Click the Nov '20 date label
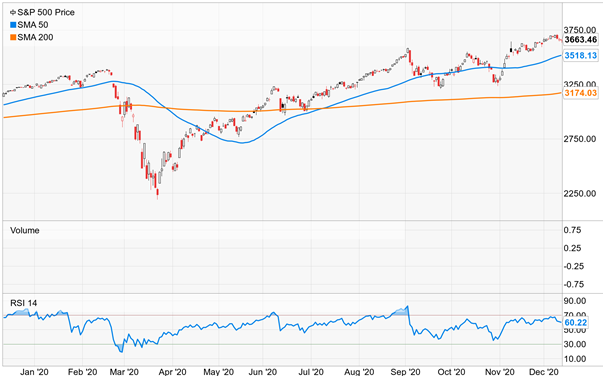This screenshot has height=376, width=603. point(500,372)
